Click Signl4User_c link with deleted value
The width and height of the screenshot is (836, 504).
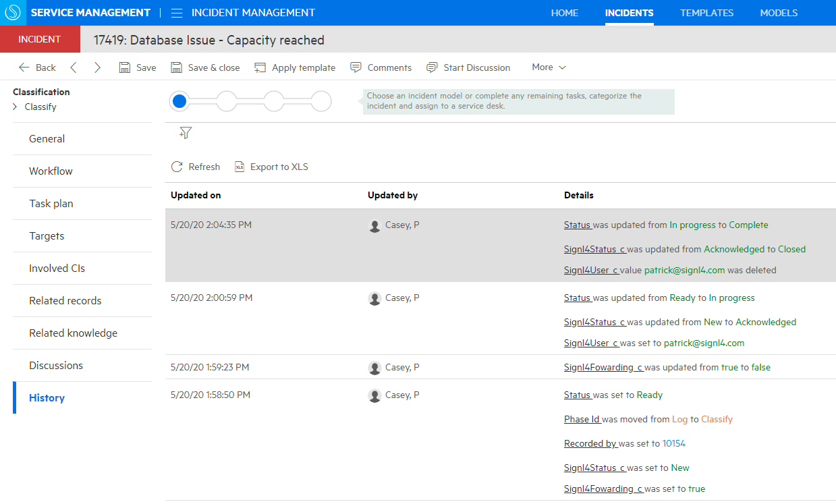pyautogui.click(x=591, y=270)
